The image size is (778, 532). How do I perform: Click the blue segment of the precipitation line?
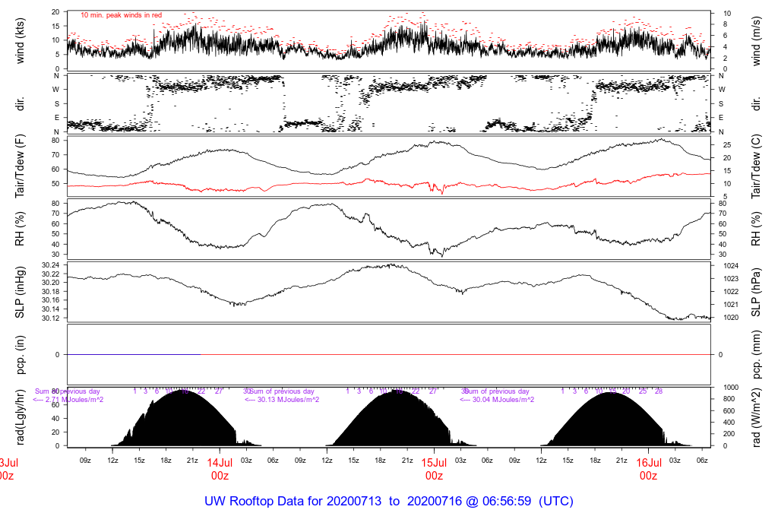pos(133,354)
